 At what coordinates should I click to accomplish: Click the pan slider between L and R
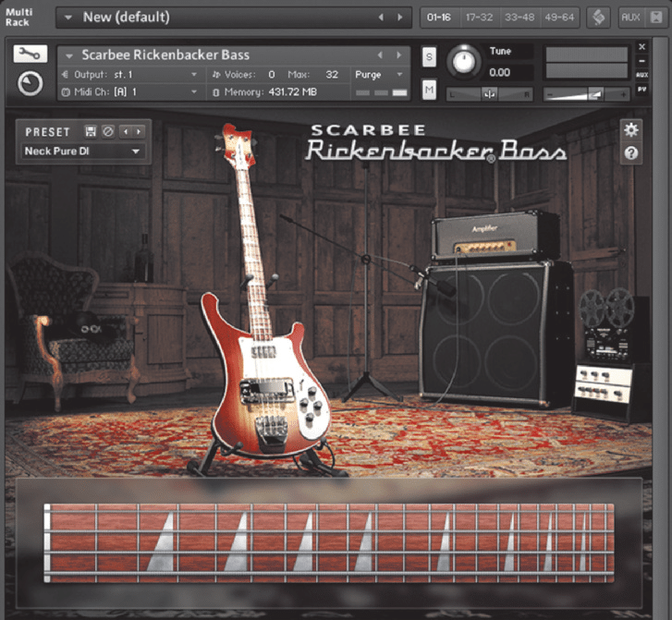coord(489,94)
